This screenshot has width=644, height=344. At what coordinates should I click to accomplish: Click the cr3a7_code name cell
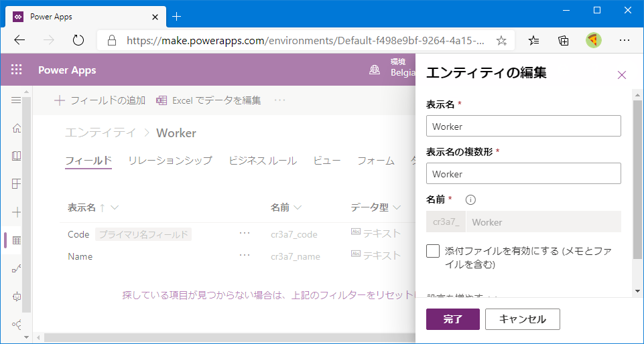(294, 234)
